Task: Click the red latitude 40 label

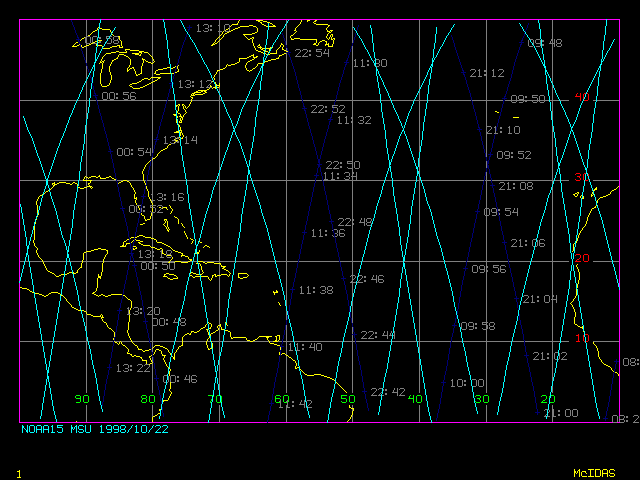Action: click(582, 97)
